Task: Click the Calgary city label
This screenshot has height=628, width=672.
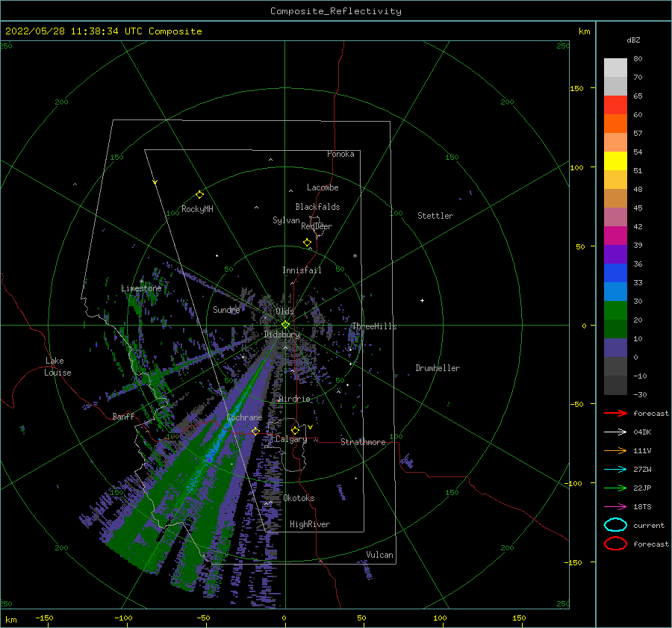Action: coord(291,439)
